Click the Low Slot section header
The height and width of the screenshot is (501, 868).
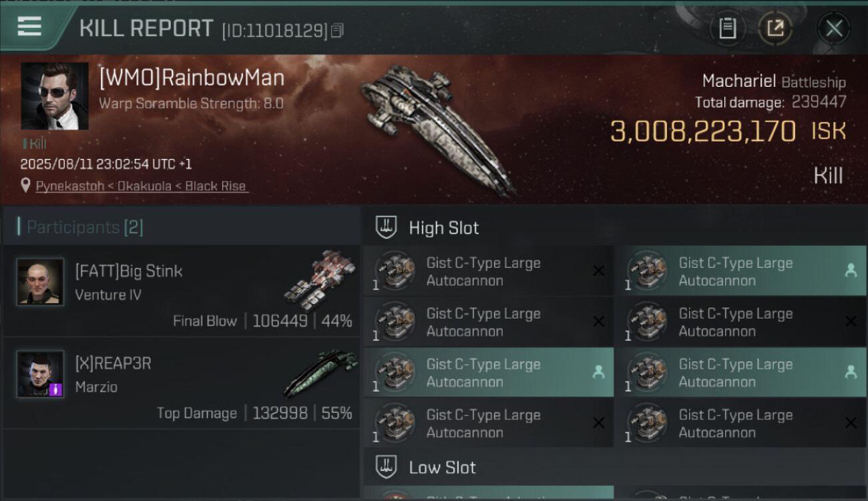pyautogui.click(x=442, y=467)
